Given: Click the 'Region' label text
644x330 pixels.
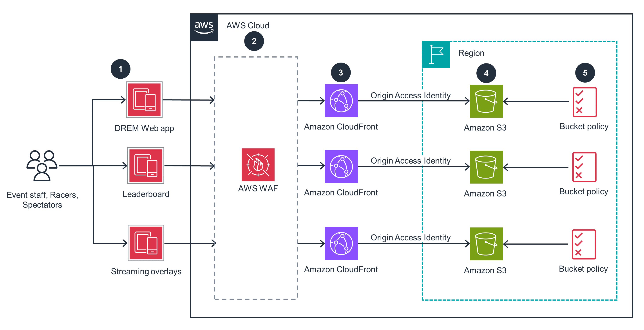Looking at the screenshot, I should [471, 53].
